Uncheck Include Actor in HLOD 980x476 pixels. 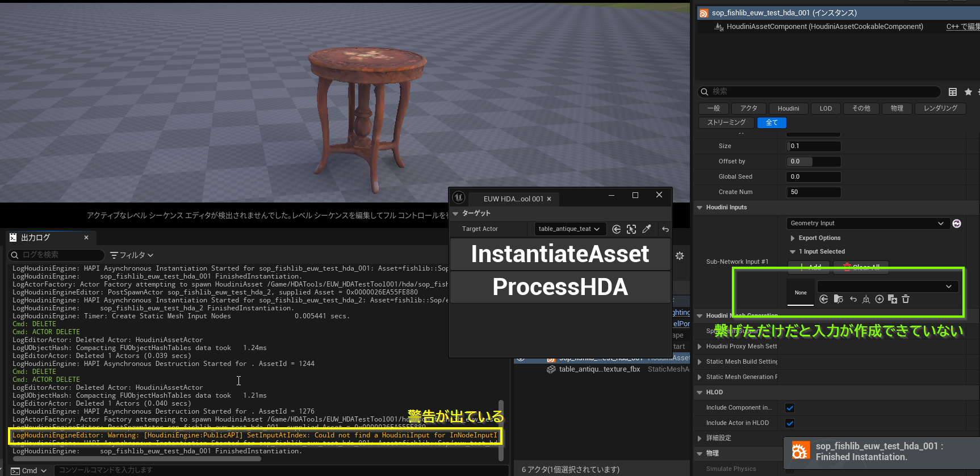pyautogui.click(x=790, y=423)
